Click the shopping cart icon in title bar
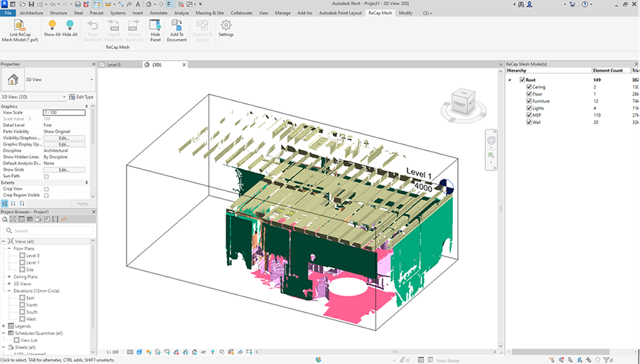 (x=572, y=4)
